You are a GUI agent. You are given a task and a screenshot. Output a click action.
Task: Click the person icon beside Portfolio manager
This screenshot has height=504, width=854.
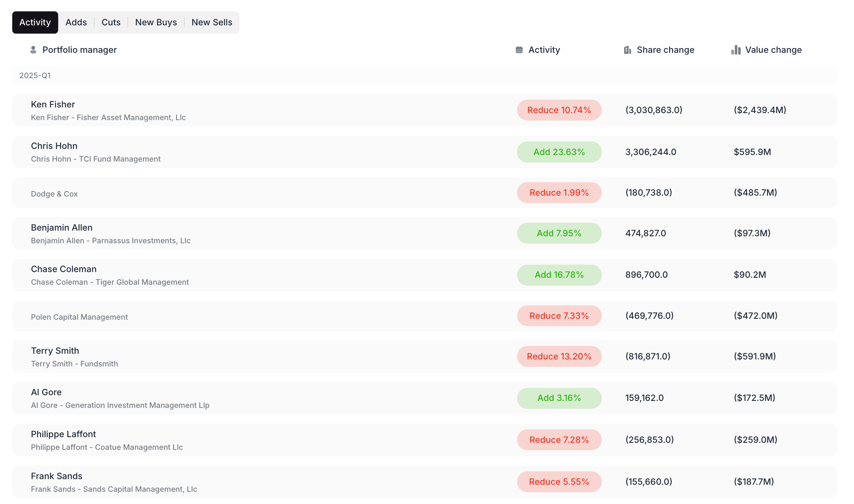[33, 50]
